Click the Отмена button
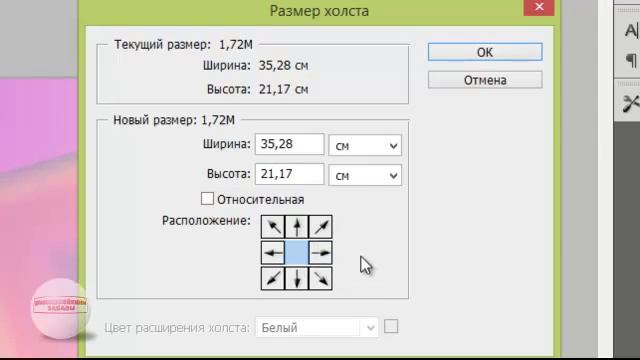This screenshot has width=640, height=360. coord(485,80)
